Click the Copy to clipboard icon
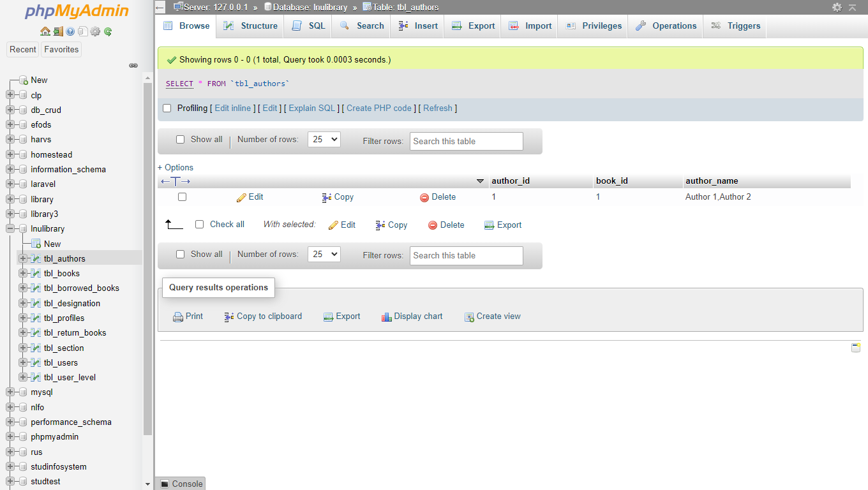 pos(229,317)
